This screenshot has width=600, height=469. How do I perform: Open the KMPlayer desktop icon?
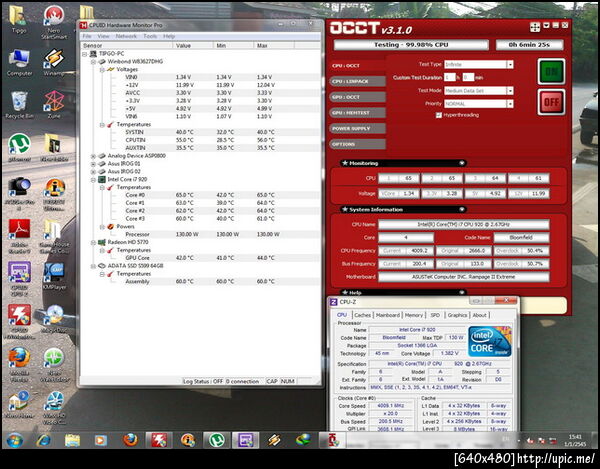pos(54,275)
